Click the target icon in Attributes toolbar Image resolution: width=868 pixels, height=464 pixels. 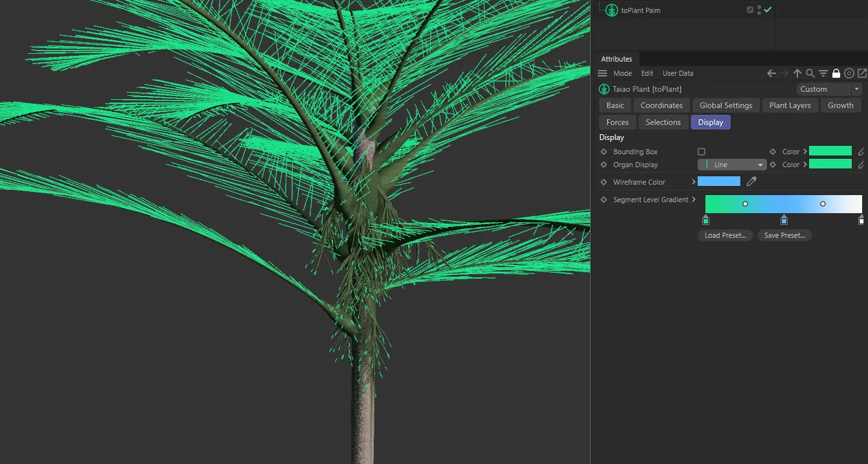(x=849, y=73)
